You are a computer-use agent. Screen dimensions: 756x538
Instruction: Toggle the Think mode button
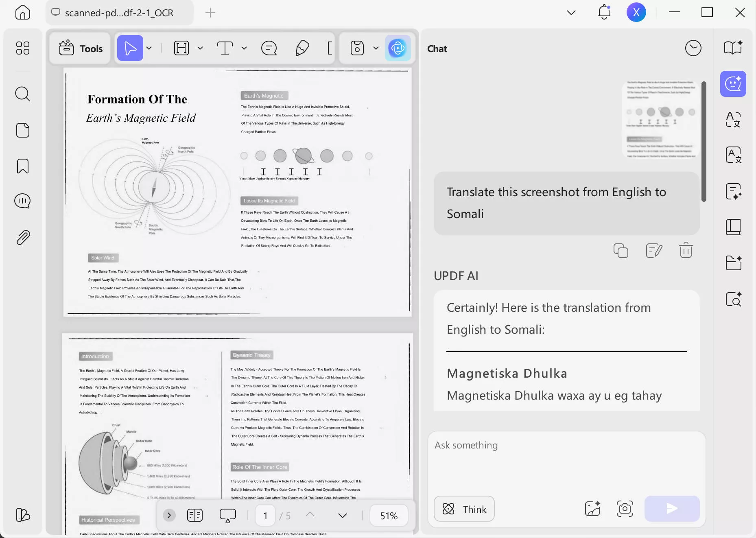tap(464, 509)
